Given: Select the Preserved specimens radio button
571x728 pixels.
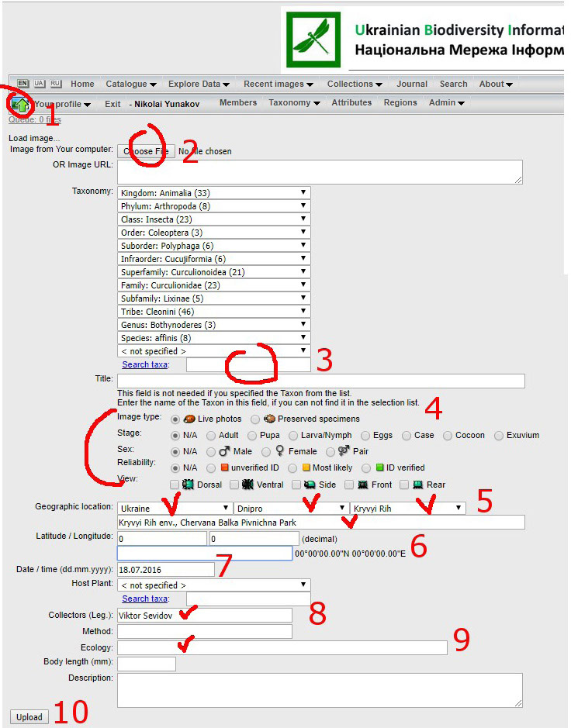Looking at the screenshot, I should coord(255,419).
